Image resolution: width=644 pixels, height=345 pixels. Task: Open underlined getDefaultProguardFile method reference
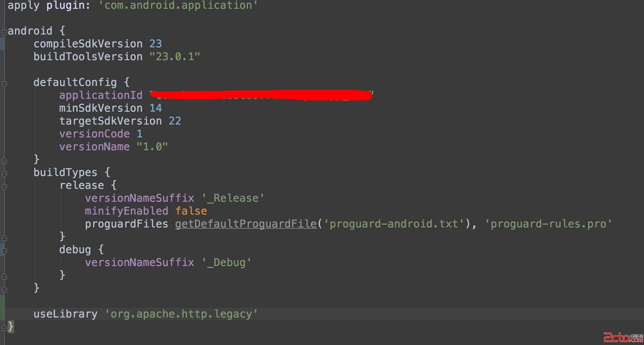(246, 224)
